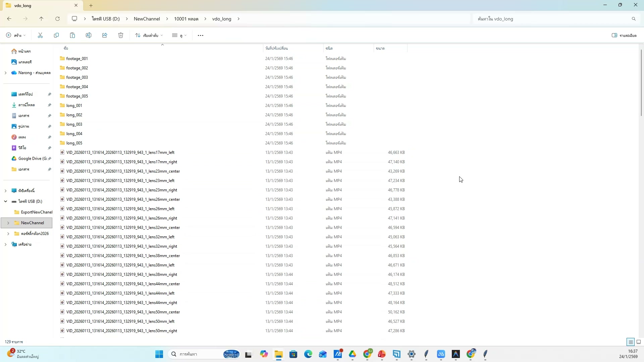Click the Rename icon in toolbar
Viewport: 644px width, 362px height.
pos(89,36)
